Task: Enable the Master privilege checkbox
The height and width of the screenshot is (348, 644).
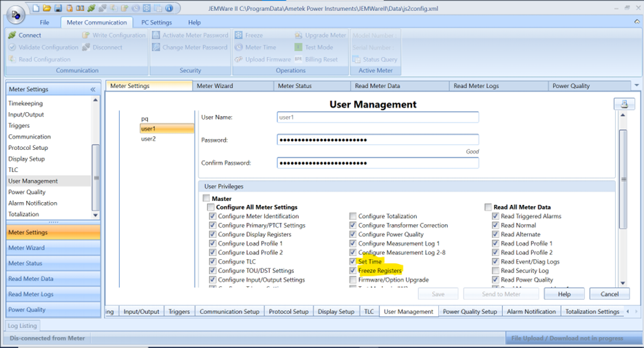Action: click(x=206, y=198)
